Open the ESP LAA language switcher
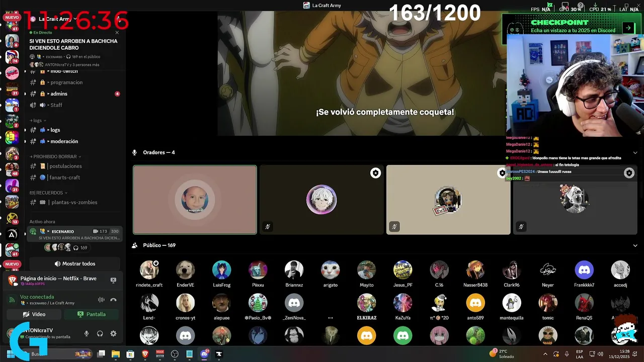The height and width of the screenshot is (362, 644). (x=580, y=354)
